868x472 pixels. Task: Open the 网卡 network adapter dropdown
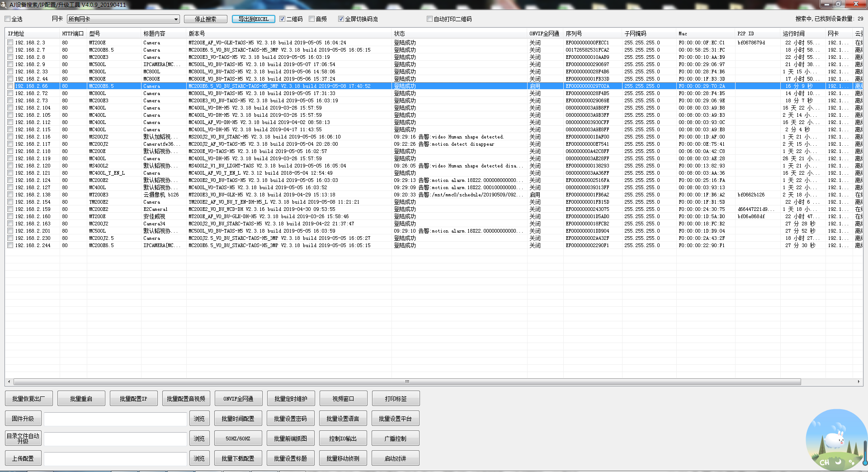(x=176, y=19)
